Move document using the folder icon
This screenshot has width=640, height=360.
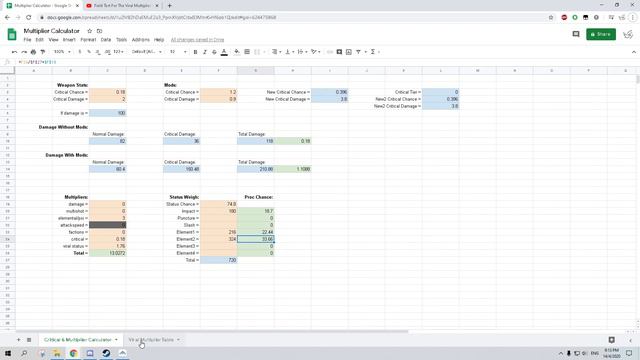coord(99,31)
